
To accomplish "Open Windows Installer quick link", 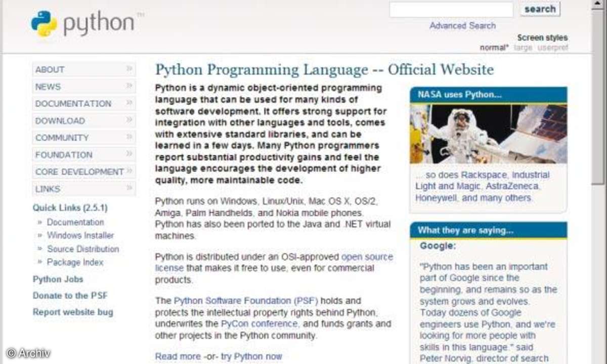I will tap(80, 236).
